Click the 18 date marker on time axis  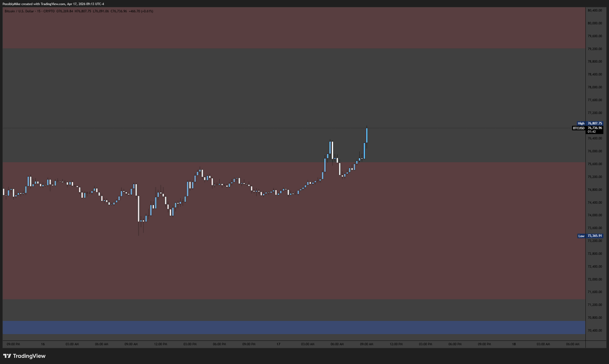click(514, 344)
